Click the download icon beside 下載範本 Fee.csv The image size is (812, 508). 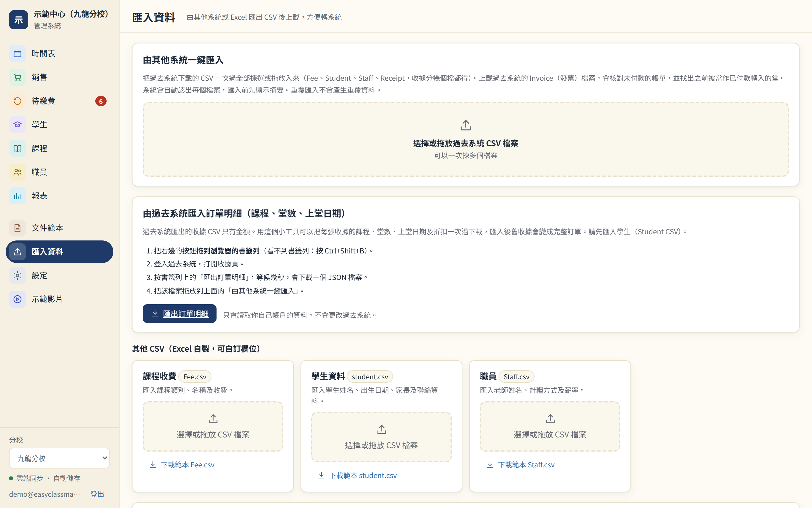(x=153, y=464)
